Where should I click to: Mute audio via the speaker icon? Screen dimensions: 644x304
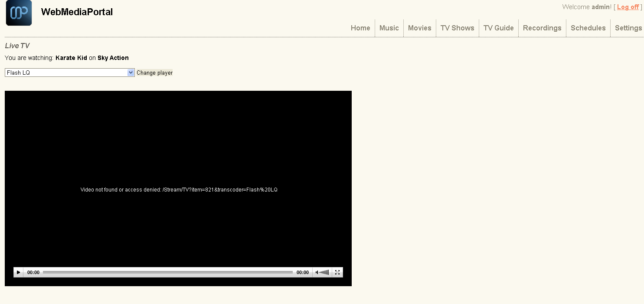[317, 272]
